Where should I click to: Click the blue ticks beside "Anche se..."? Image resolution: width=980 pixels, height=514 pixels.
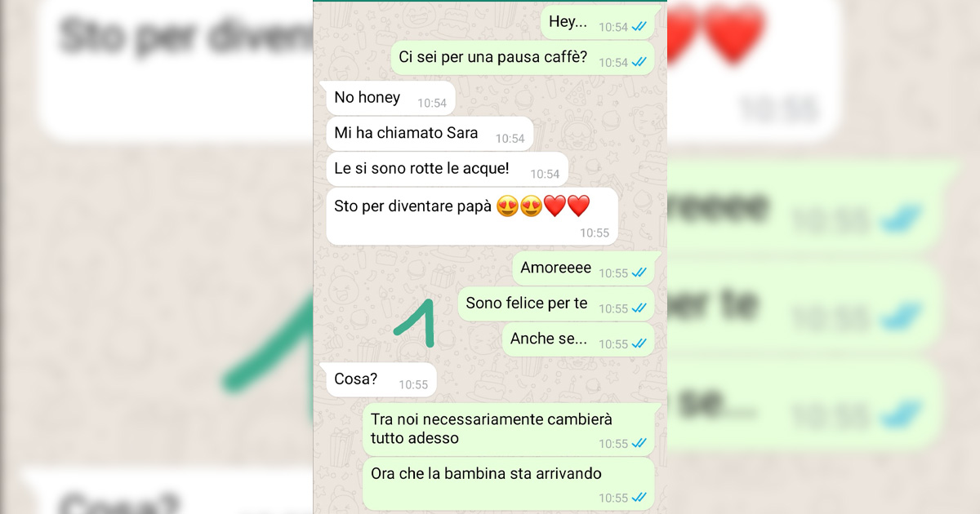(639, 343)
